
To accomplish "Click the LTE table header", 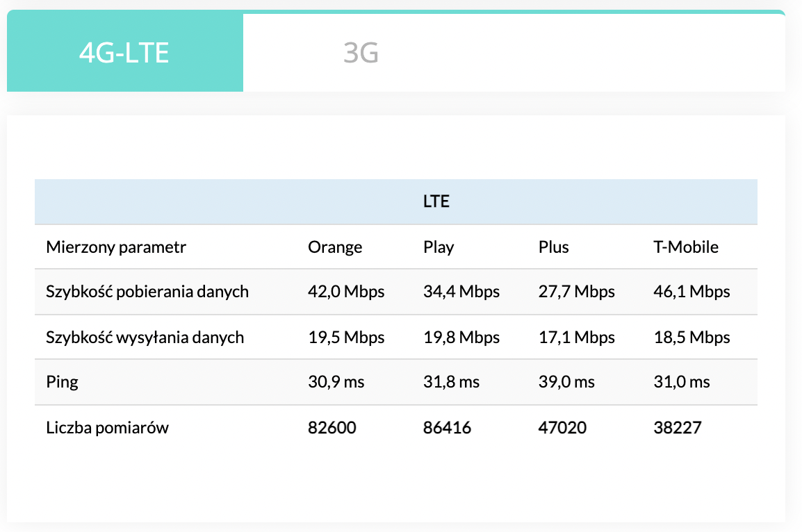I will pos(436,202).
